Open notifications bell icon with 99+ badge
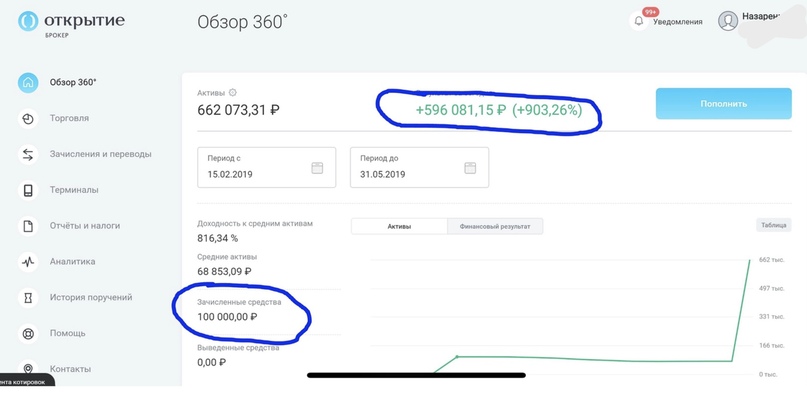Image resolution: width=807 pixels, height=393 pixels. (639, 21)
